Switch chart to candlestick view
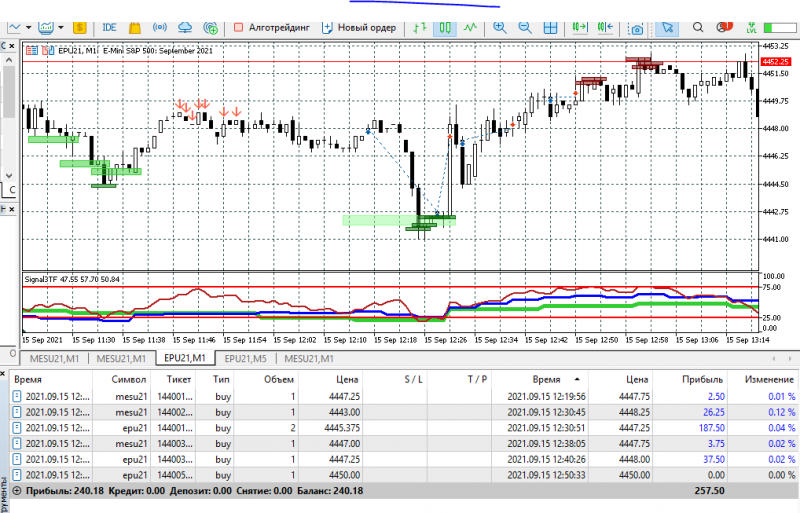 445,28
